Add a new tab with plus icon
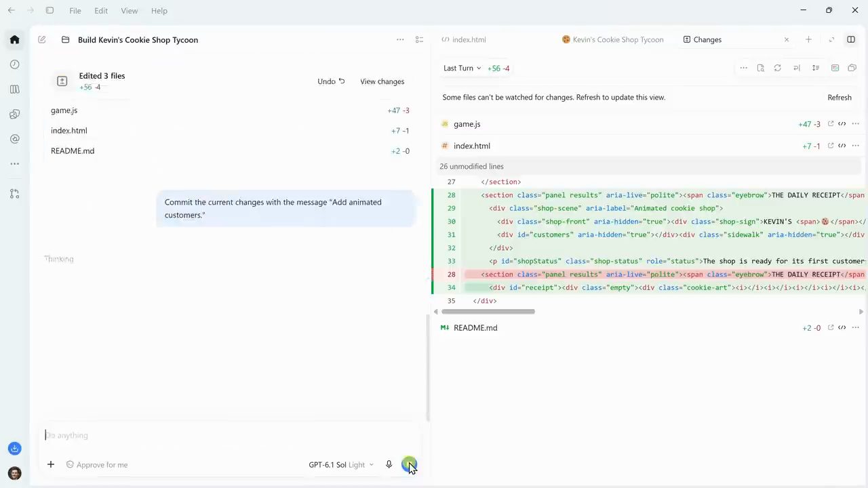The height and width of the screenshot is (488, 868). (808, 39)
